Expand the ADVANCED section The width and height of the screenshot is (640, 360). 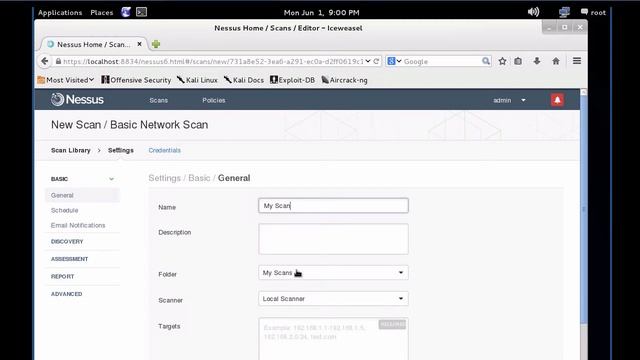coord(67,294)
